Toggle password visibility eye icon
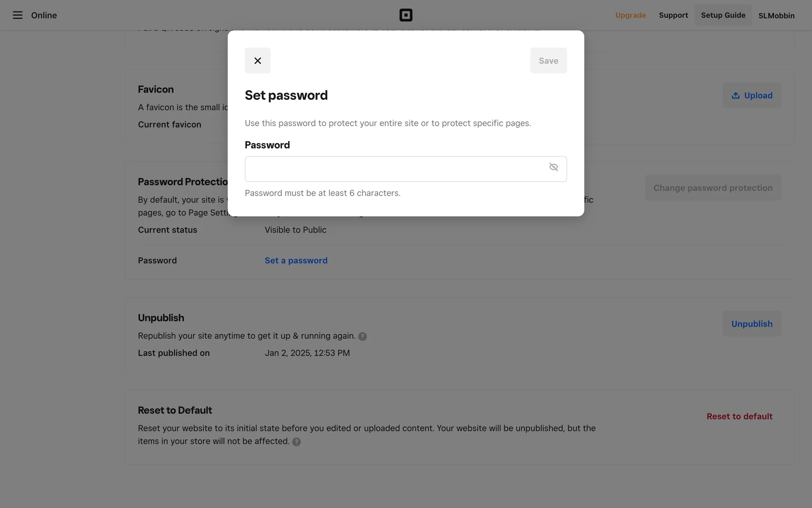Screen dimensions: 812x508 [x=553, y=167]
